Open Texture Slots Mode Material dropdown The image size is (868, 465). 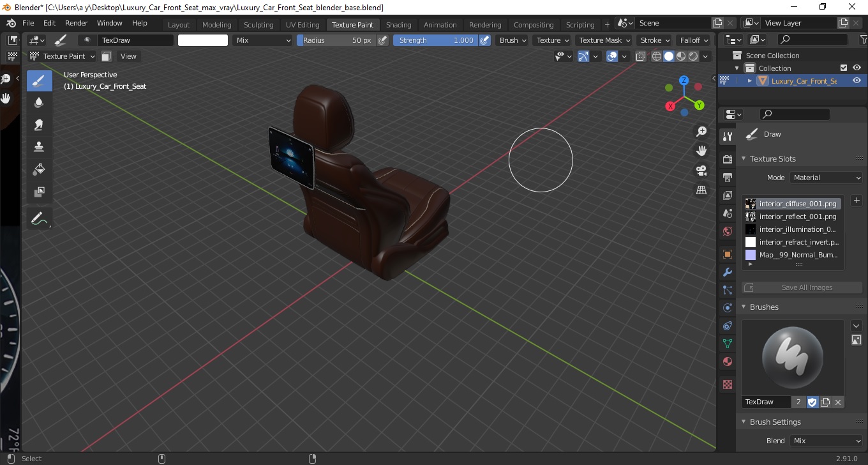click(x=827, y=178)
